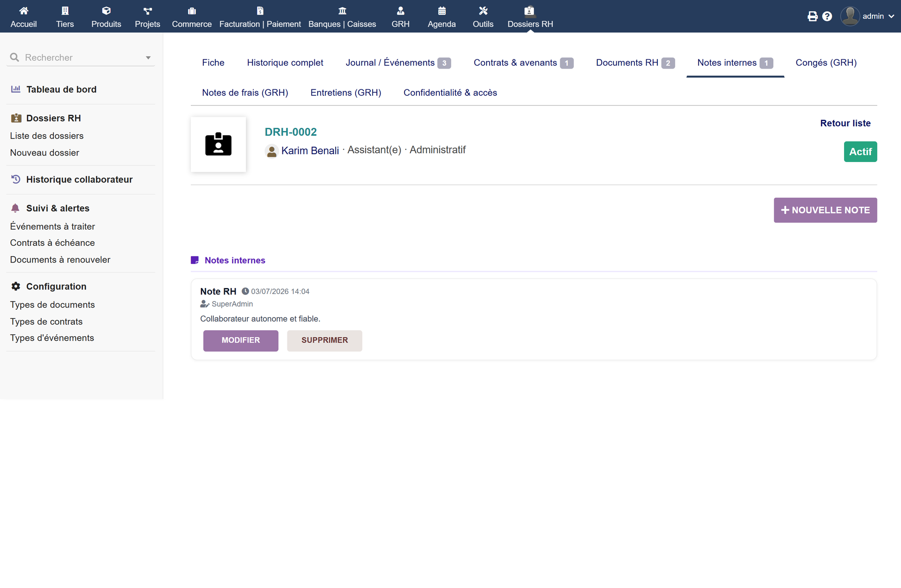Image resolution: width=901 pixels, height=588 pixels.
Task: Click the Retour liste link
Action: tap(845, 123)
